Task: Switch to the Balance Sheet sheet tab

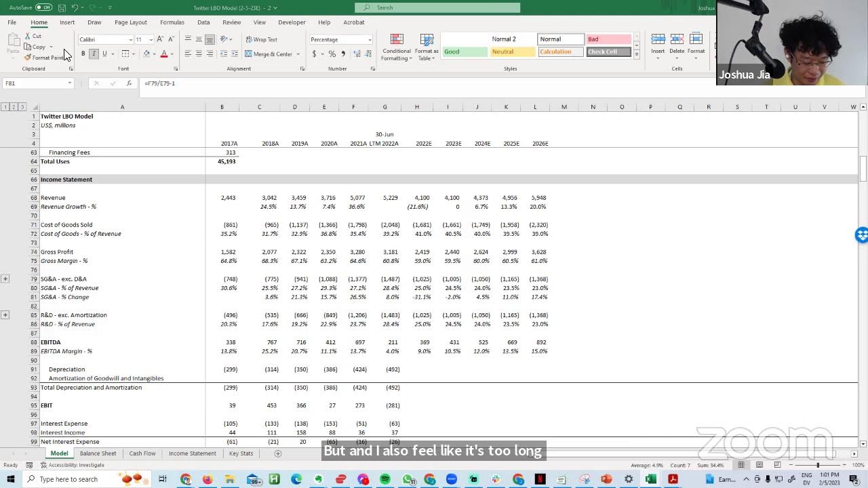Action: click(x=98, y=453)
